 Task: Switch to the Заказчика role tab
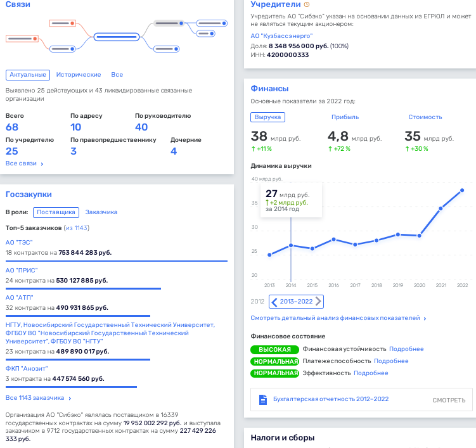(x=101, y=212)
